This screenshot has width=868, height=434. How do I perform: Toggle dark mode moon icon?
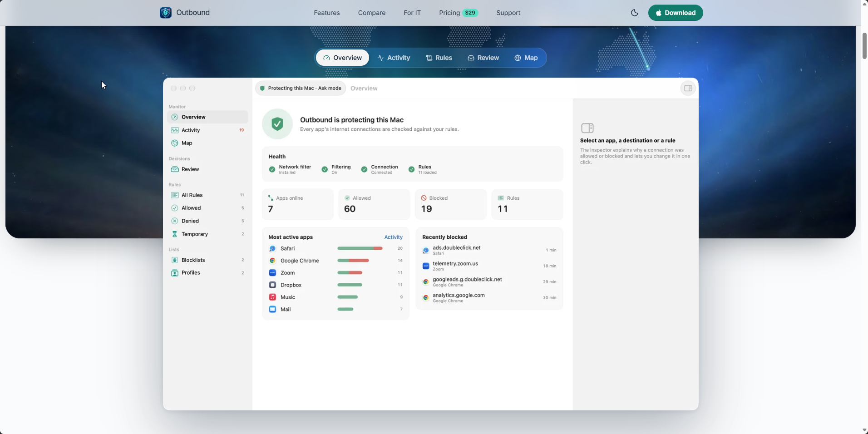[634, 13]
